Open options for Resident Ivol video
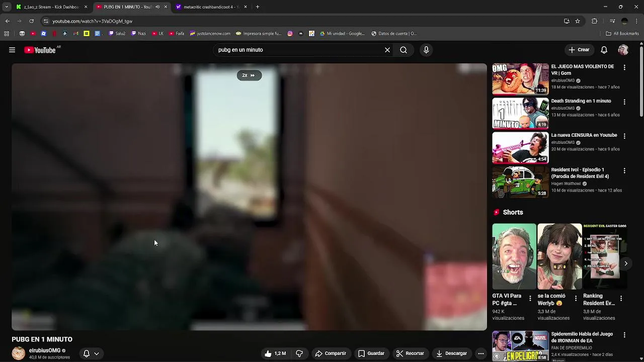Image resolution: width=644 pixels, height=362 pixels. coord(624,171)
